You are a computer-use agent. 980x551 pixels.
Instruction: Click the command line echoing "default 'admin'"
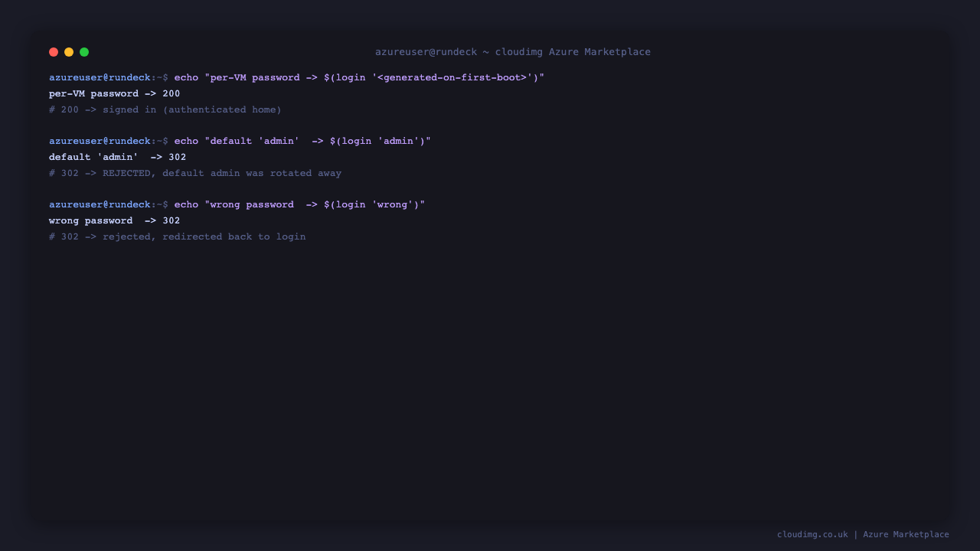(240, 142)
